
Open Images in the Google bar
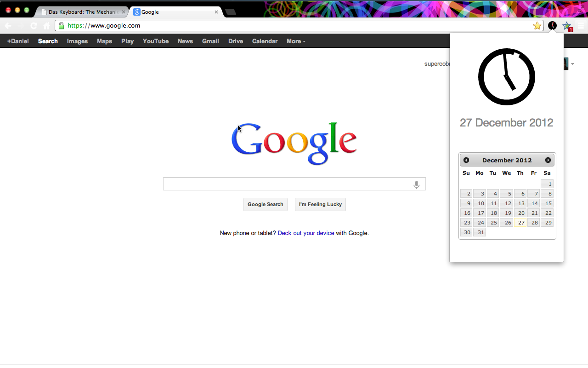click(x=77, y=41)
